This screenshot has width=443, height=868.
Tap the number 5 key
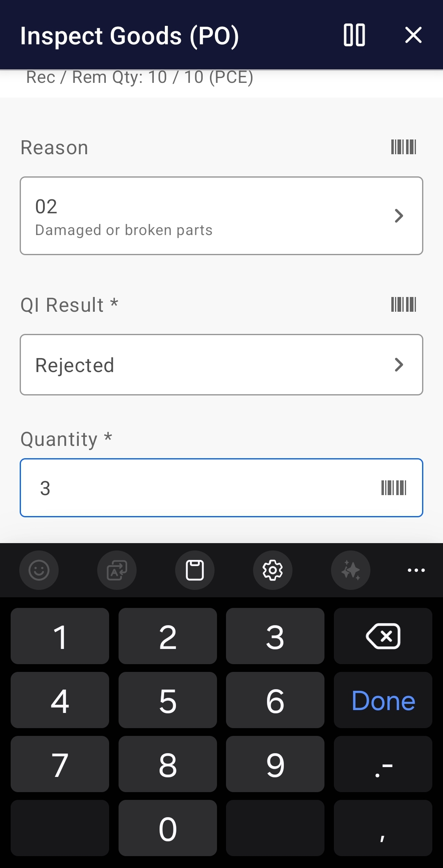[x=167, y=700]
